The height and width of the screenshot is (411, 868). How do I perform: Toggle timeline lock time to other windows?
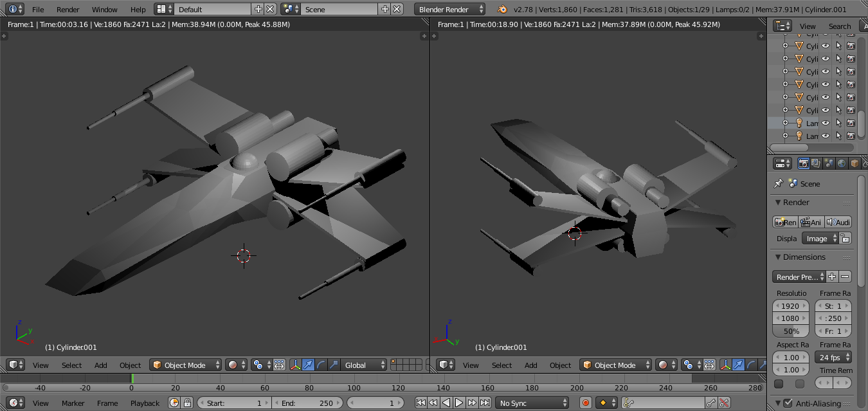point(187,403)
